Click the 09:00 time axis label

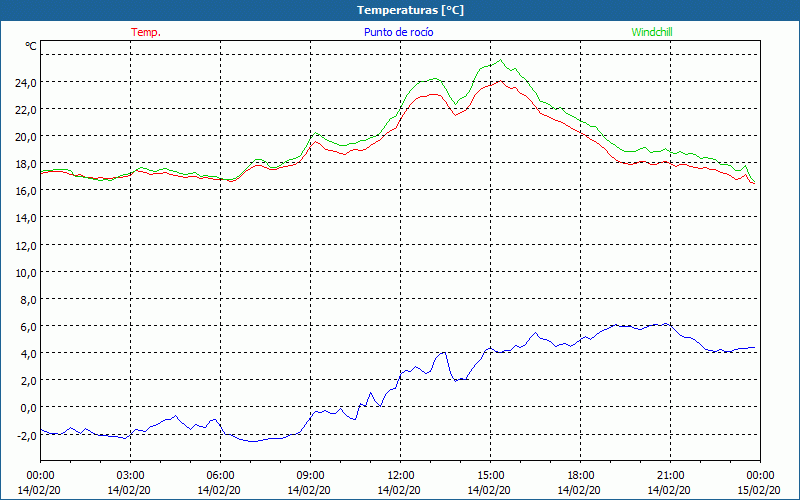point(310,476)
